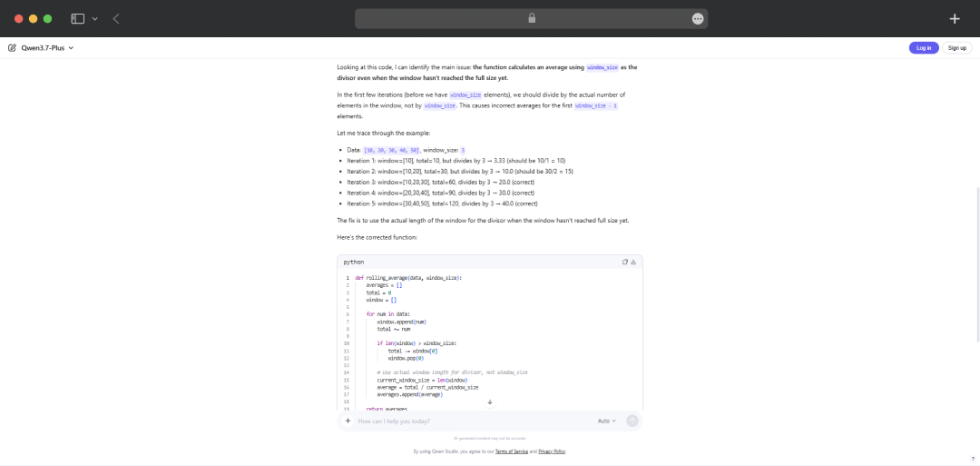Open a new tab with plus icon
The image size is (980, 466).
(955, 19)
